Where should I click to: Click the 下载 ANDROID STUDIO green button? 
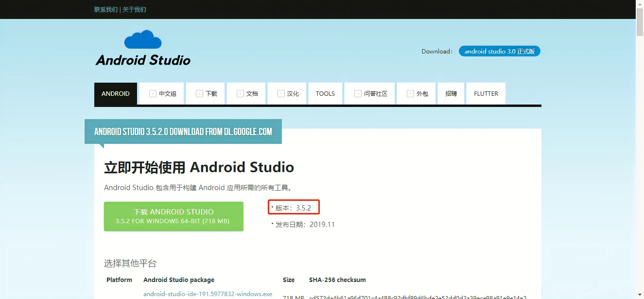point(174,216)
